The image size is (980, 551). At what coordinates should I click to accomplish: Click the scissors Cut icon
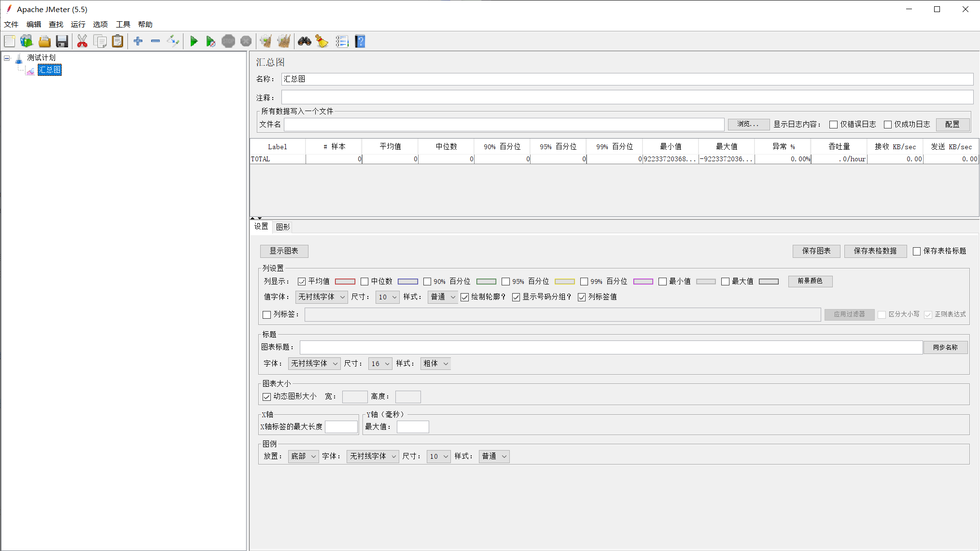[82, 42]
